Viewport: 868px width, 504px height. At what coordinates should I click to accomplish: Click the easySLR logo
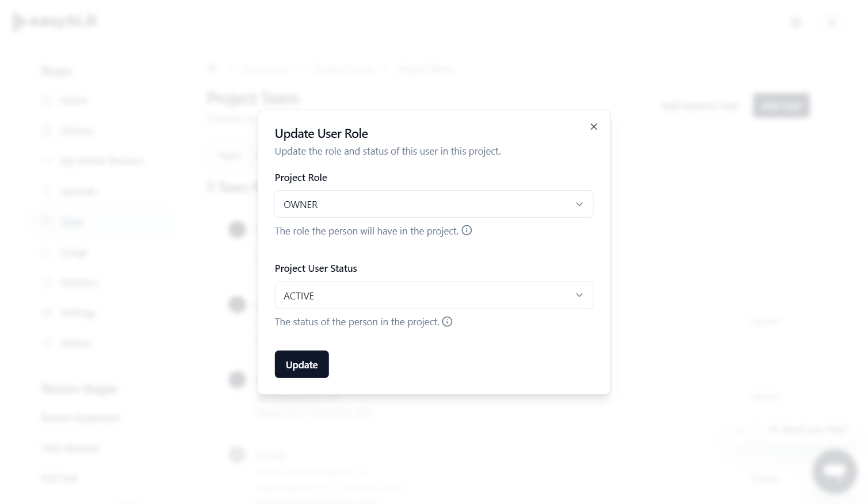point(55,22)
